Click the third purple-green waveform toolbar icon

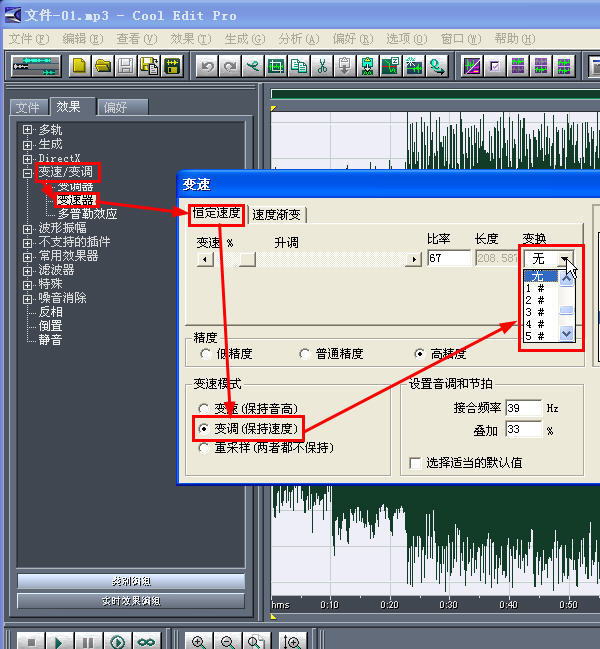tap(564, 66)
